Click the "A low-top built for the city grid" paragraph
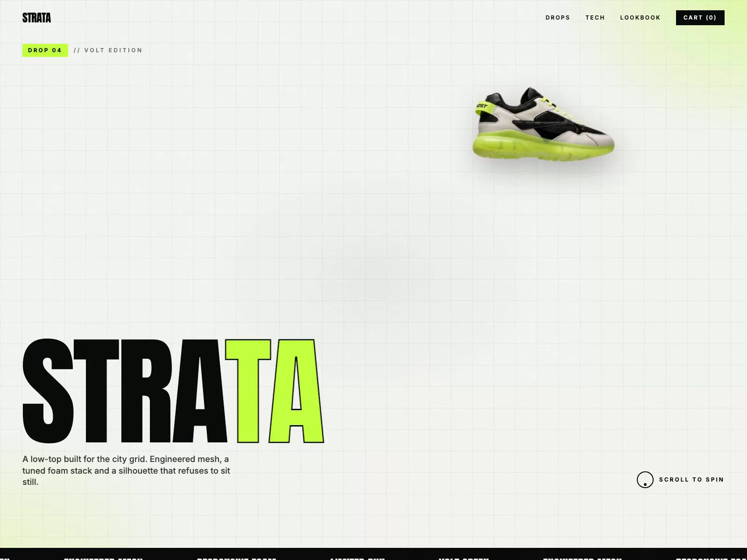 (x=127, y=470)
